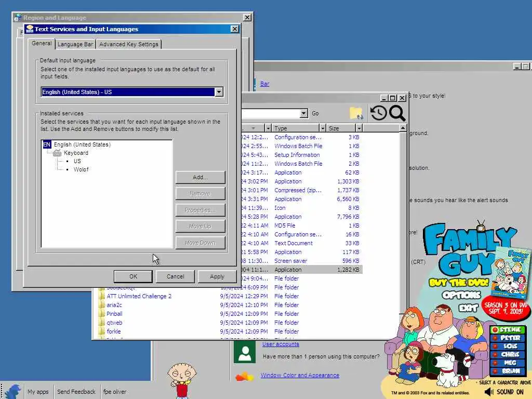Open the default input language dropdown
532x399 pixels.
pos(219,92)
